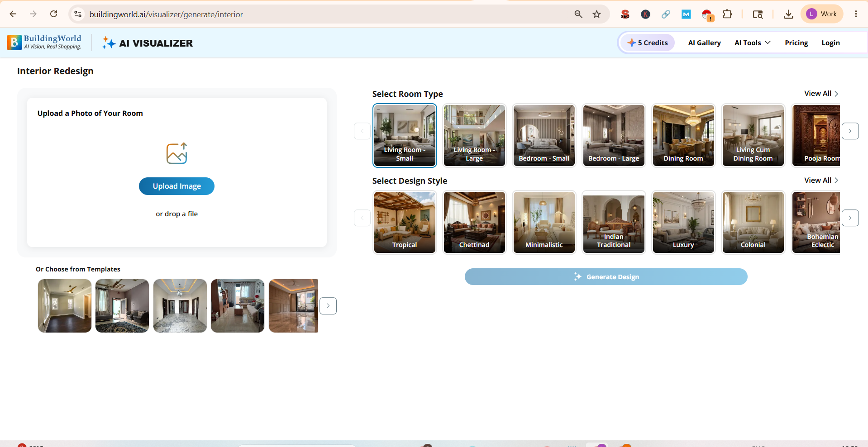Select Bedroom - Large room type
Viewport: 868px width, 447px height.
[x=614, y=135]
